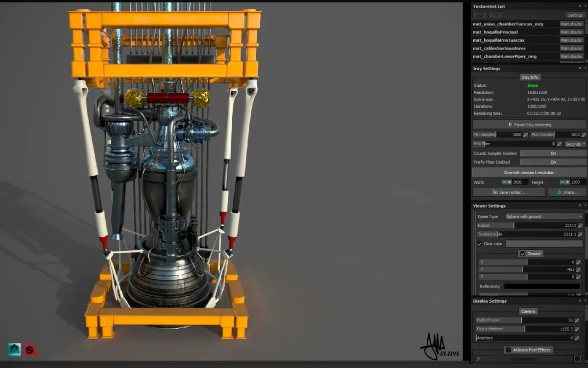This screenshot has height=368, width=588.
Task: Enable Activate Post Effects checkbox
Action: (x=508, y=350)
